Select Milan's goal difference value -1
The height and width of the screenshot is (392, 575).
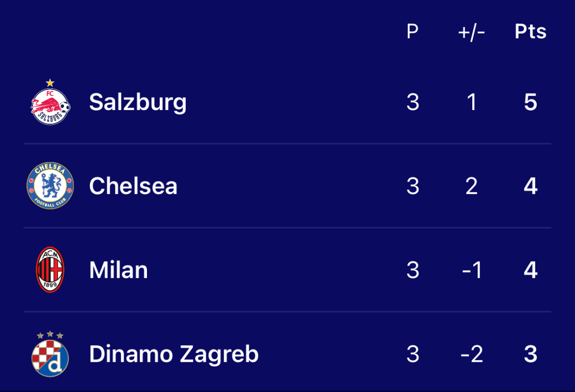point(472,270)
